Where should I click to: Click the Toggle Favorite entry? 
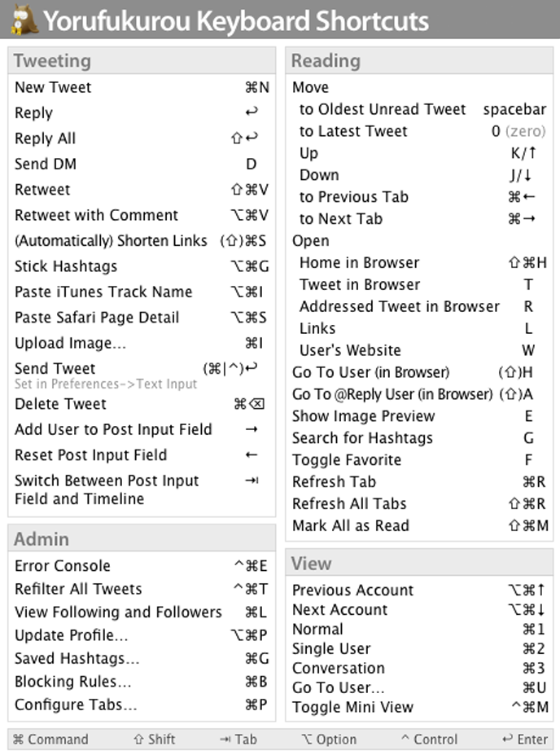pos(347,459)
